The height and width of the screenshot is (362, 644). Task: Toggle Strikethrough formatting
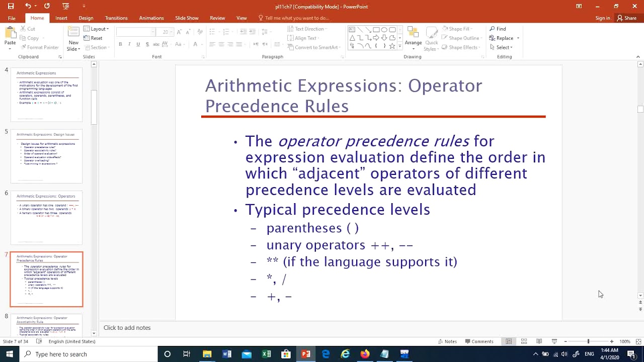(156, 44)
